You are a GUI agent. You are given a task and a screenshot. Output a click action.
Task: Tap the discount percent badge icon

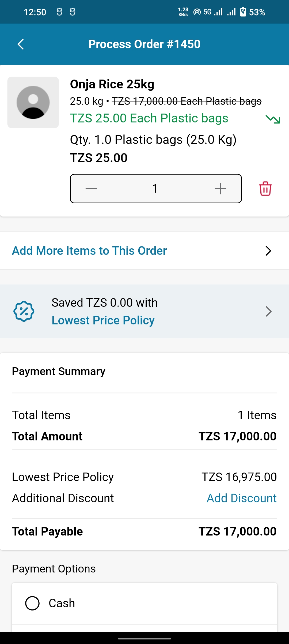coord(24,311)
